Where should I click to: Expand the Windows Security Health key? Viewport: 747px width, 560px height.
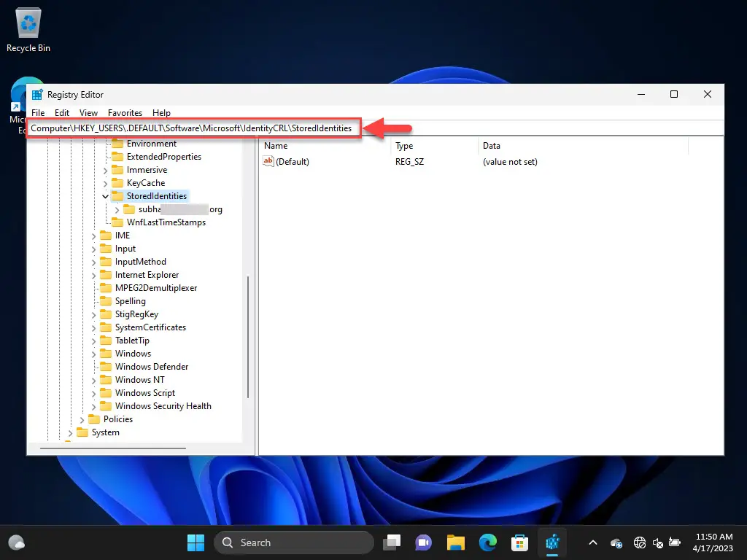point(93,406)
